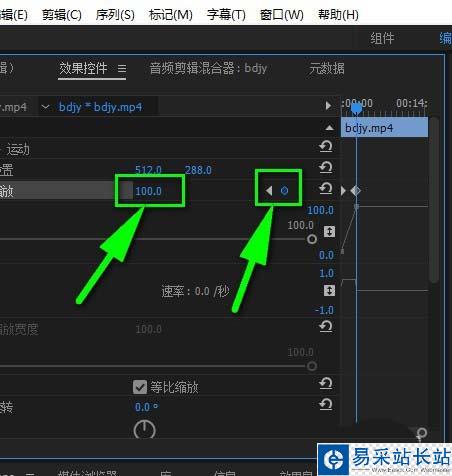This screenshot has width=452, height=476.
Task: Click the vertical scrollbar of effect controls
Action: tap(433, 200)
